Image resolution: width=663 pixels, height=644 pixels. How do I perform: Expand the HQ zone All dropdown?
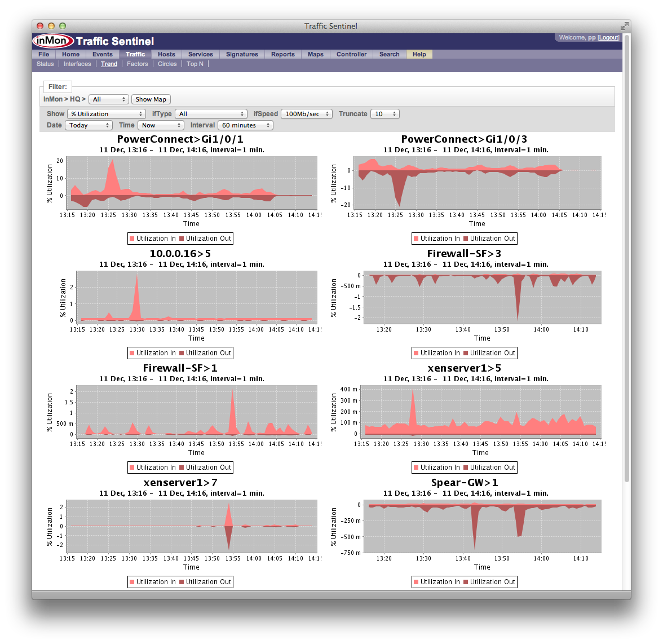(x=109, y=99)
